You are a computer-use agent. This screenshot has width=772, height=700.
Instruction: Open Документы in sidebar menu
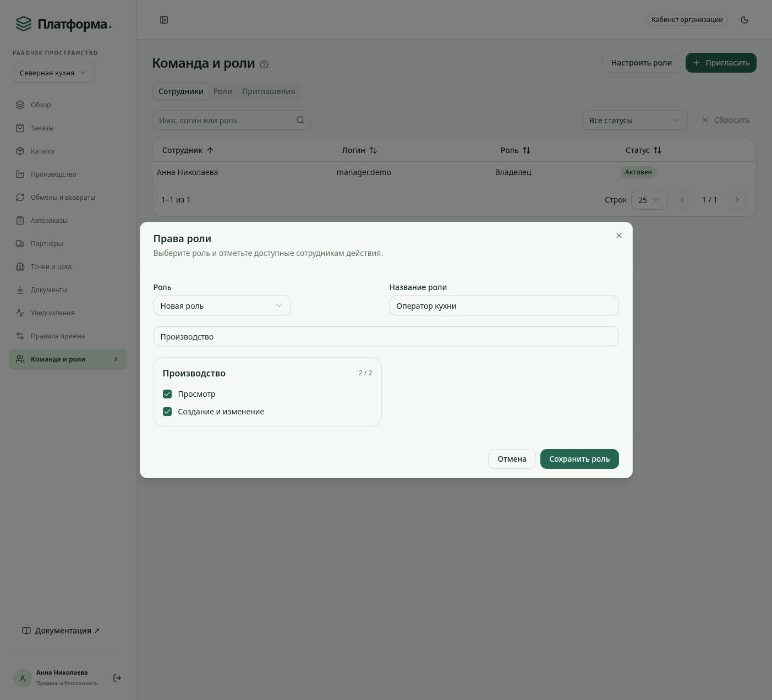[68, 289]
